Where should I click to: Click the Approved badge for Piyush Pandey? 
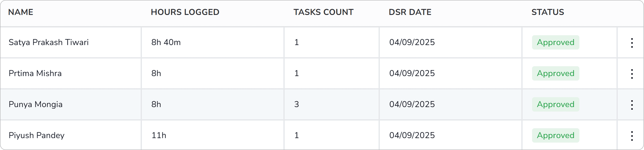click(x=555, y=135)
